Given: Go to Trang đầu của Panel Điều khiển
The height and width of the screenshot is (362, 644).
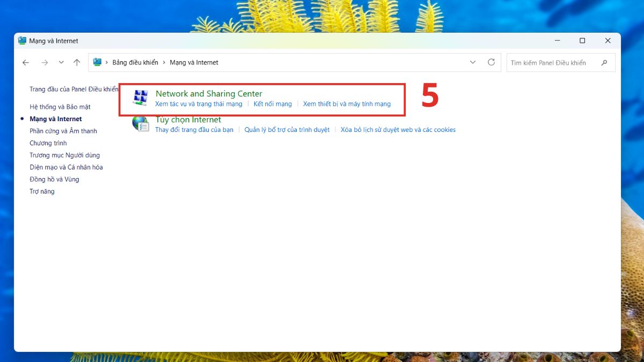Looking at the screenshot, I should [74, 90].
